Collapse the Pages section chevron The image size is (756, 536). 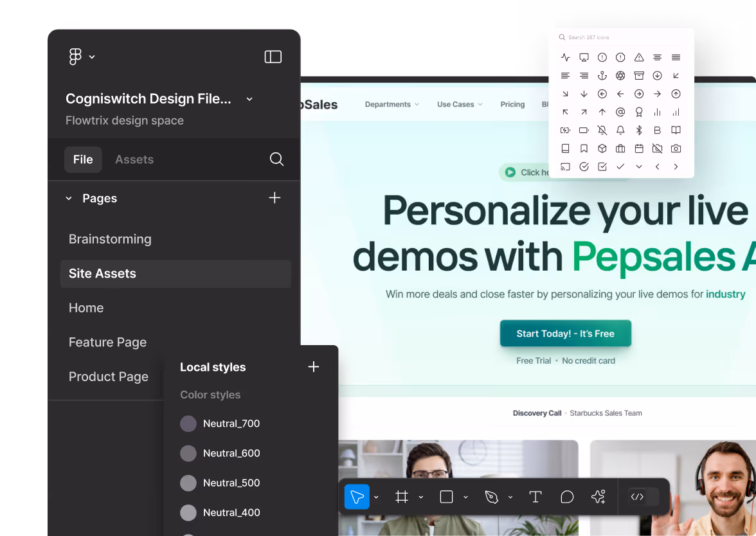pos(69,198)
